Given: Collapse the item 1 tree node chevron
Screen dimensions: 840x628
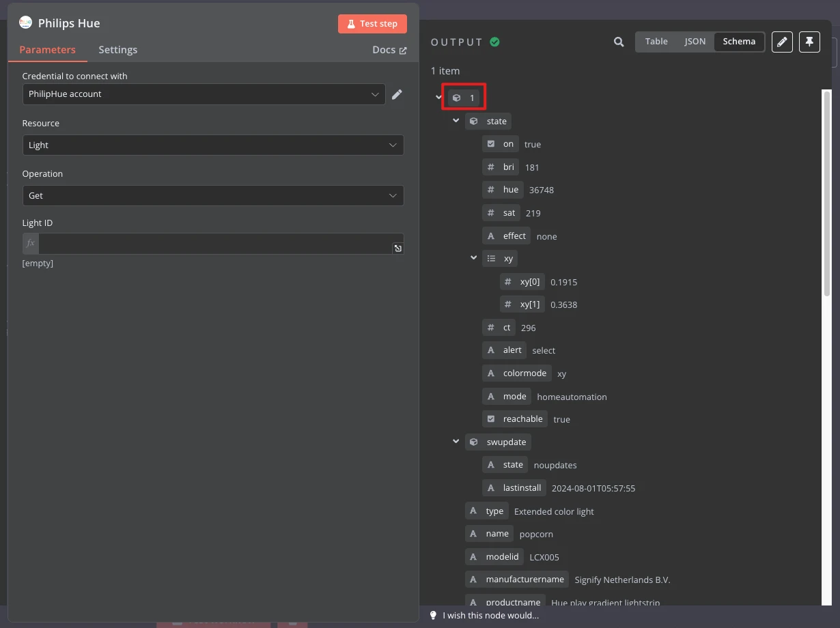Looking at the screenshot, I should (438, 98).
